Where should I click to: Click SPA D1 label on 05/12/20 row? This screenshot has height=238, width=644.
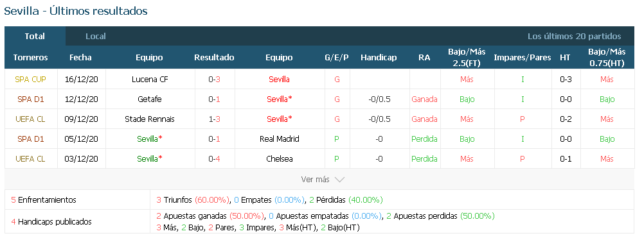pos(30,139)
